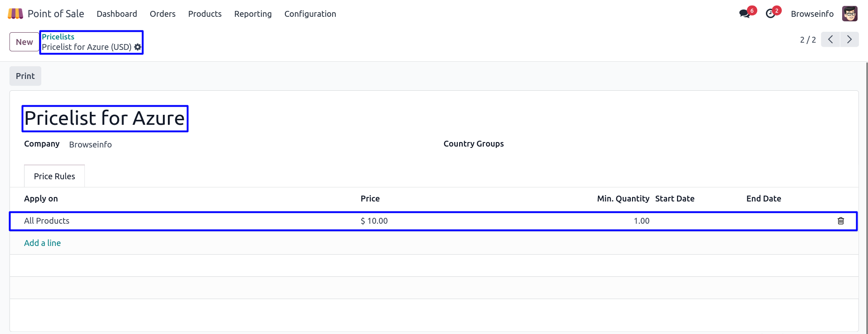Screen dimensions: 868x334
Task: Open the discuss messages icon
Action: (x=745, y=14)
